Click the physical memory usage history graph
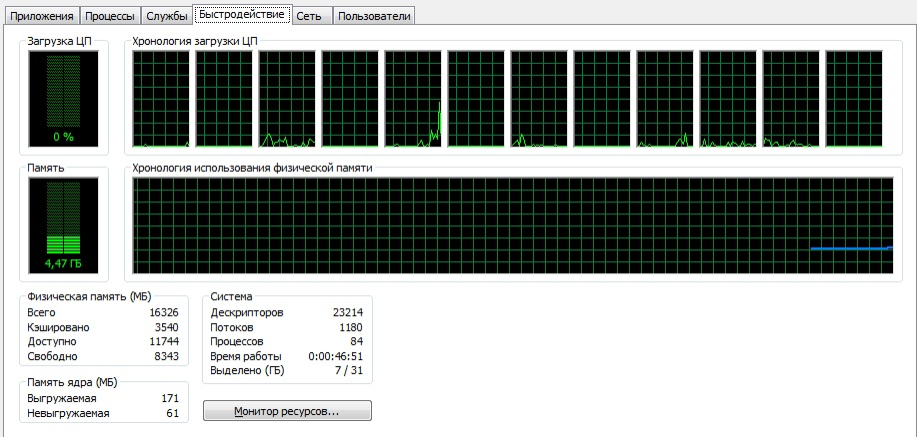Viewport: 917px width, 437px height. click(x=512, y=226)
